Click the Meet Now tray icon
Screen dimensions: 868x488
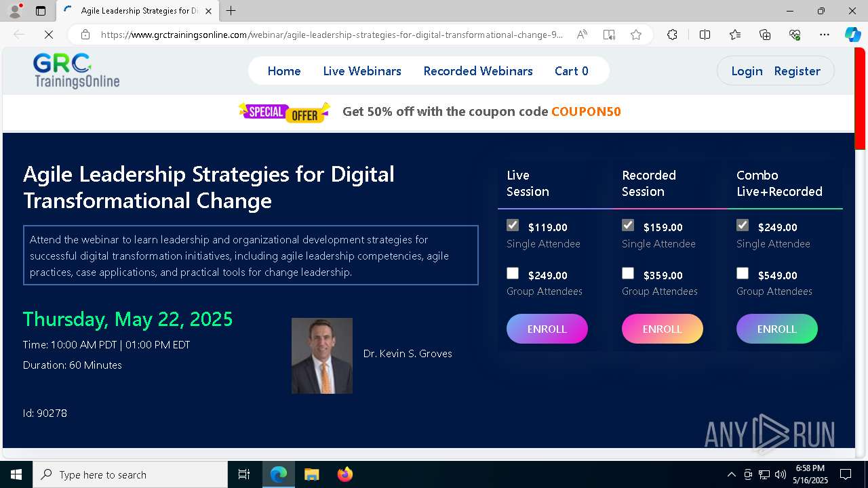coord(748,474)
